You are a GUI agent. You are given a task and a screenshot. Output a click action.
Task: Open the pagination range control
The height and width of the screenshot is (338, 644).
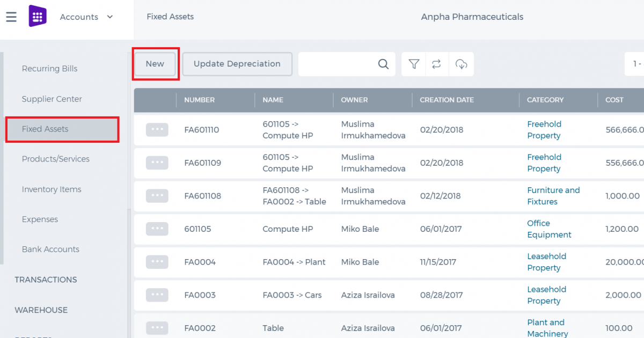634,64
